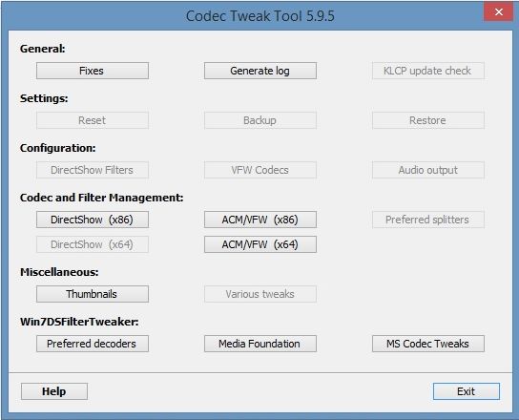Click the Restore settings button

pos(428,120)
